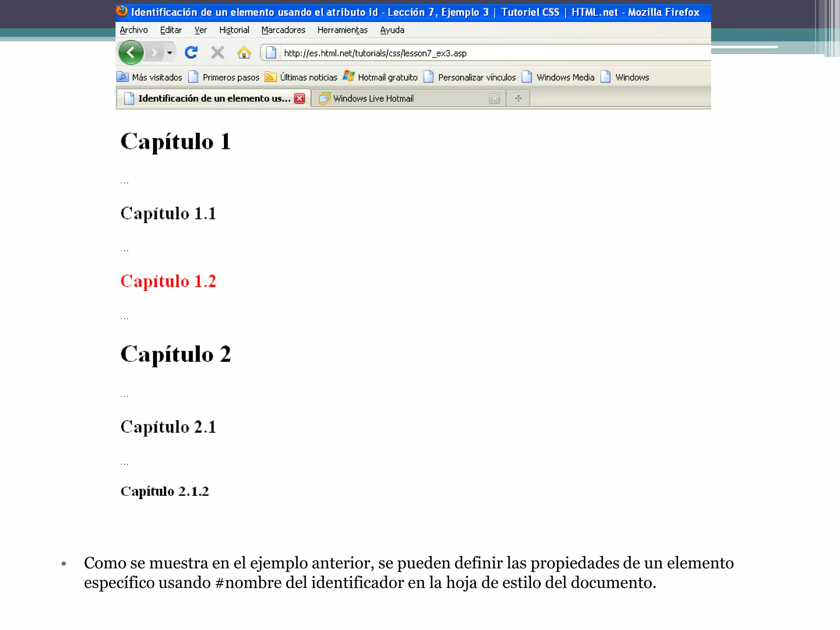The width and height of the screenshot is (840, 630).
Task: Click the Capítulo 1 heading
Action: (176, 142)
